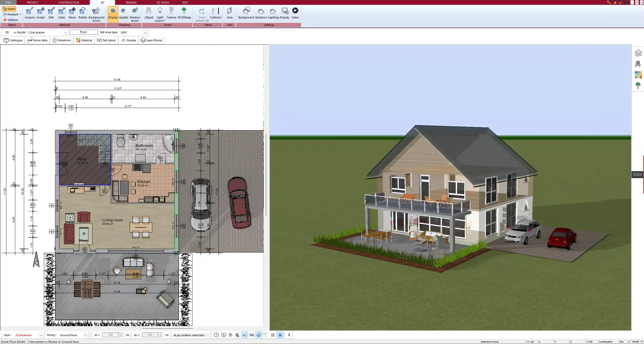
Task: Open the FILE menu
Action: tap(8, 2)
